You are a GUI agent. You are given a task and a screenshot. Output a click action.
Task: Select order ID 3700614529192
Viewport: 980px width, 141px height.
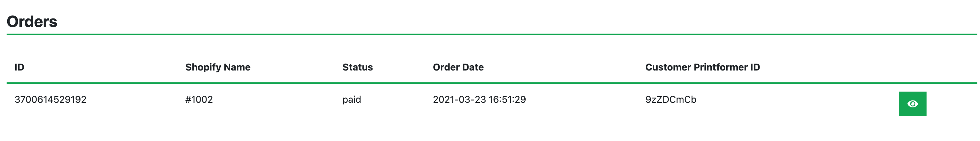point(50,99)
